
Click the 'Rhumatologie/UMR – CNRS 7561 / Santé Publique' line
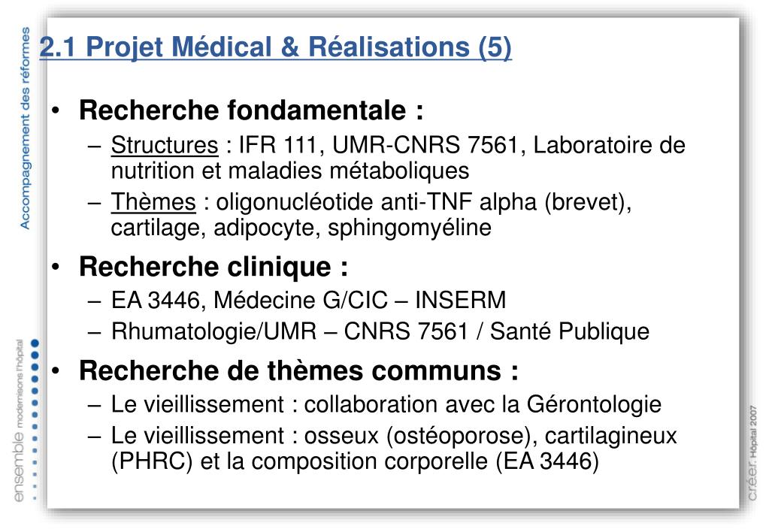(380, 331)
